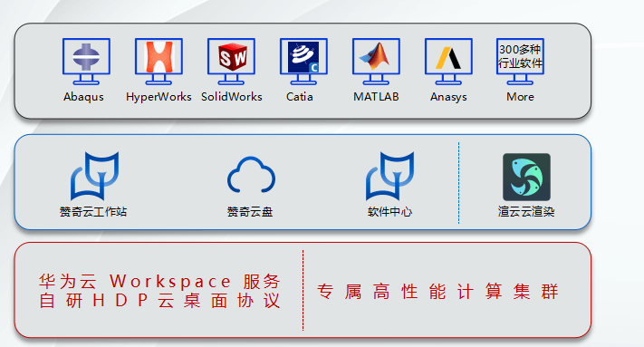Open the 赞奇云工作站 logo icon
Viewport: 644px width, 347px height.
tap(95, 176)
